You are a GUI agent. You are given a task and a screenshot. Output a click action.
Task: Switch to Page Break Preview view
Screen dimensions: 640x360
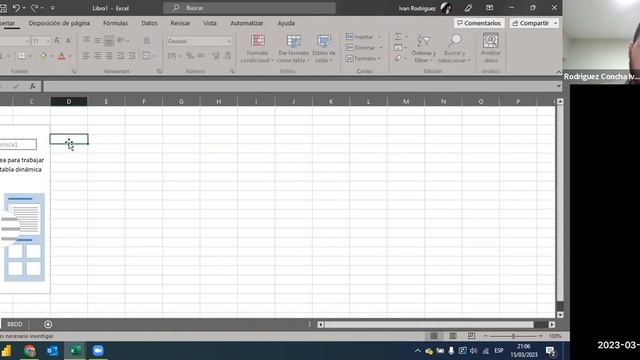(x=471, y=336)
